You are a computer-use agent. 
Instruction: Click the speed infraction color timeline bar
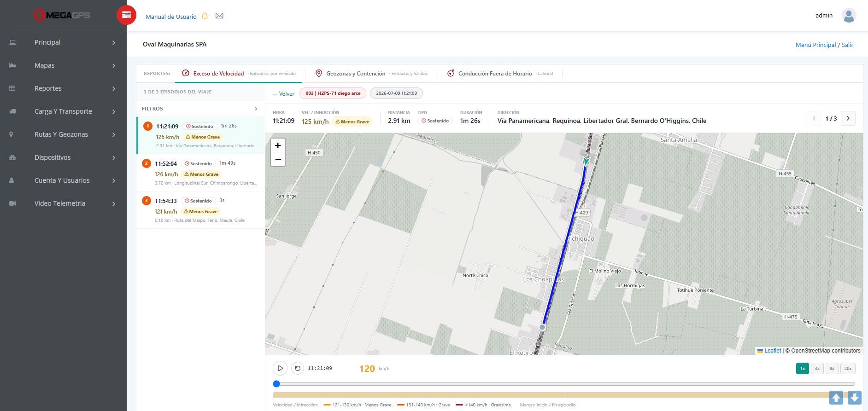pos(564,395)
